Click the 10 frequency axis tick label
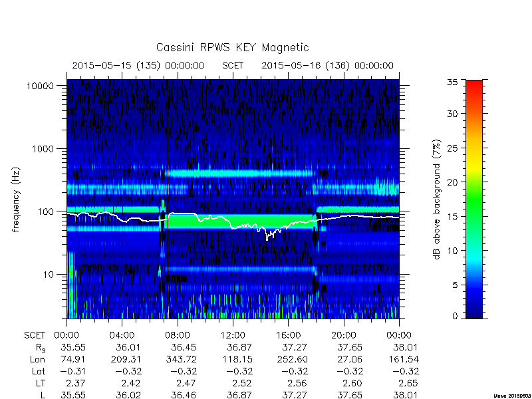Image resolution: width=532 pixels, height=399 pixels. pos(49,275)
